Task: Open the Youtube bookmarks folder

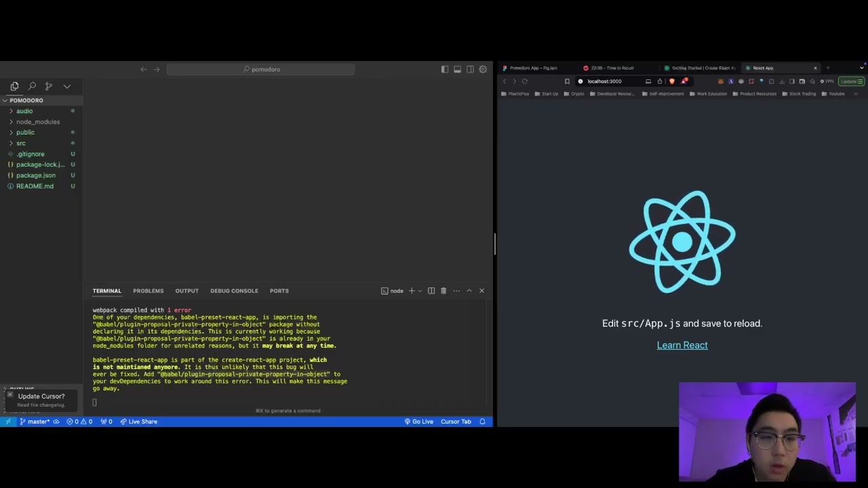Action: click(x=833, y=94)
